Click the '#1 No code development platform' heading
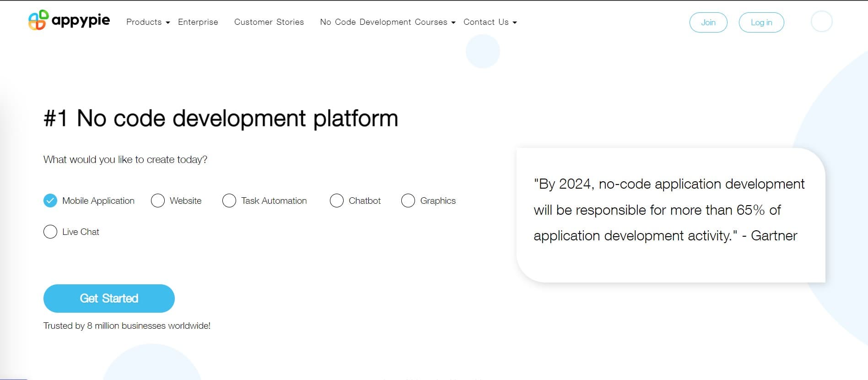The width and height of the screenshot is (868, 380). click(221, 119)
